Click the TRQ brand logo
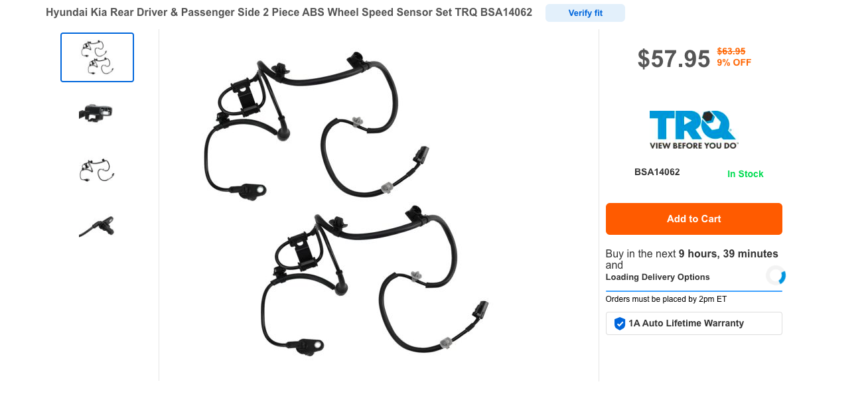Screen dimensions: 868x402 (x=693, y=130)
